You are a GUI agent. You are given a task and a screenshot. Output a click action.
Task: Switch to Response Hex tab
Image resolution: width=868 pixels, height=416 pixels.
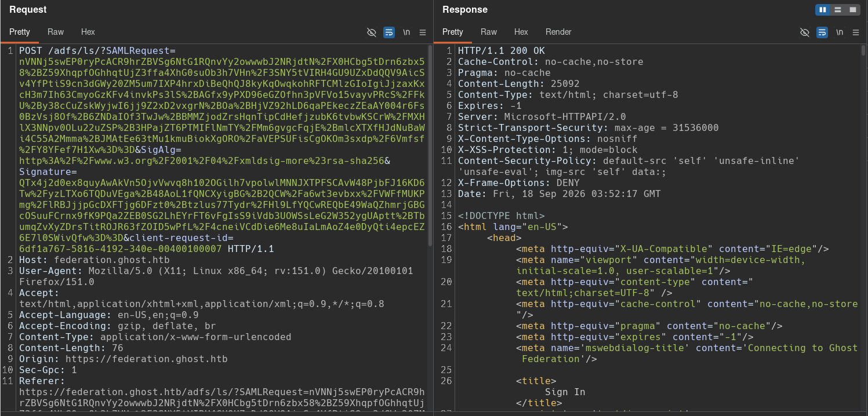[x=521, y=32]
